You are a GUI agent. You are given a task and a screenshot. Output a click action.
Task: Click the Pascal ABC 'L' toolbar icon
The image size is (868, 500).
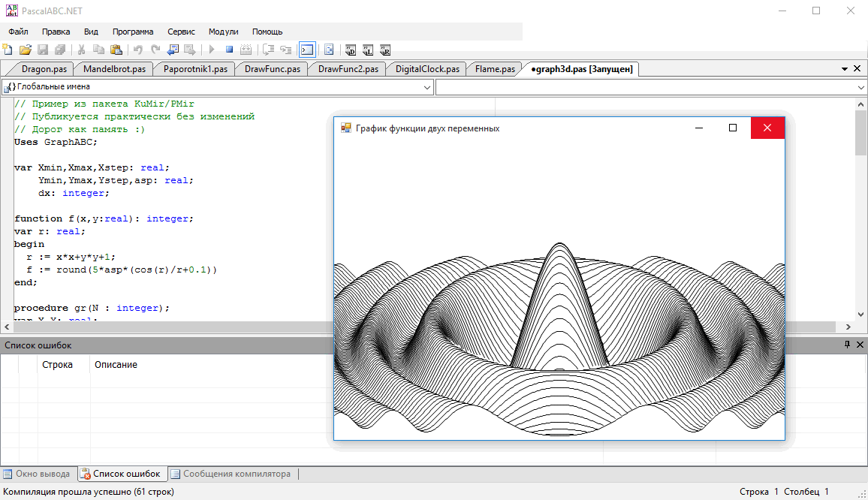[x=367, y=50]
